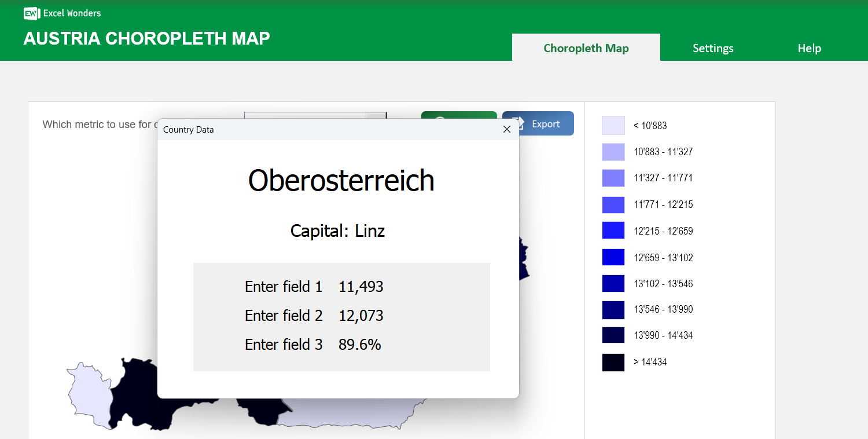Click the green circular refresh icon

coord(441,120)
